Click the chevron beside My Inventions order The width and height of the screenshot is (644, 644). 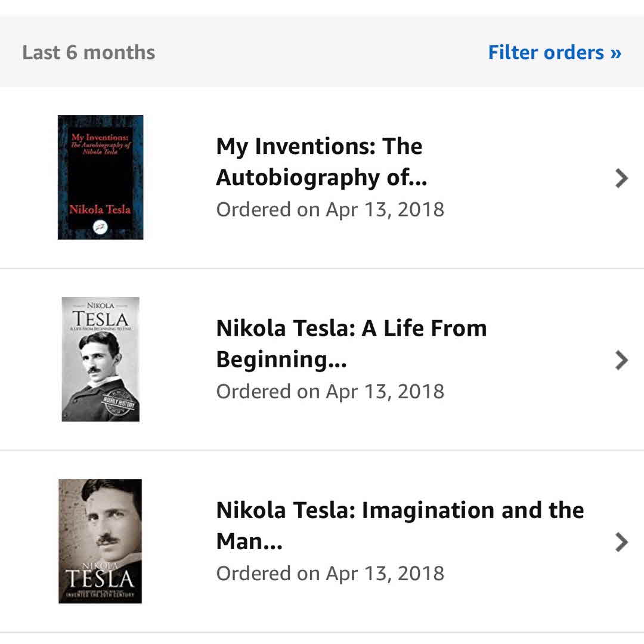pyautogui.click(x=621, y=178)
